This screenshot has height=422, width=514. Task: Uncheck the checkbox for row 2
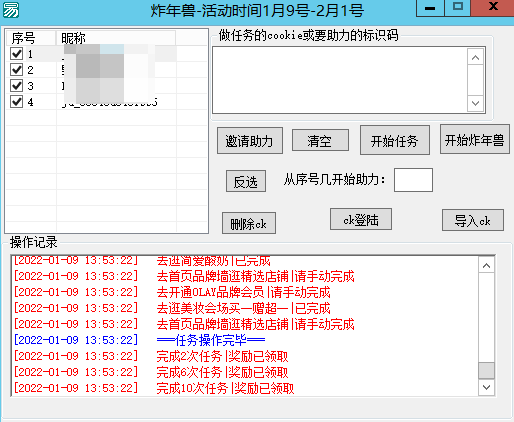tap(16, 70)
